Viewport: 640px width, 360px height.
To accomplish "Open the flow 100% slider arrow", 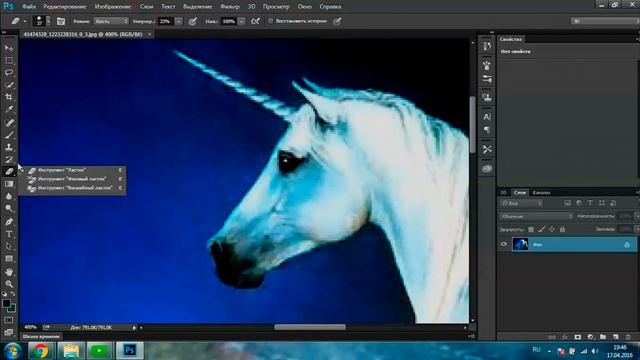I will tap(242, 21).
